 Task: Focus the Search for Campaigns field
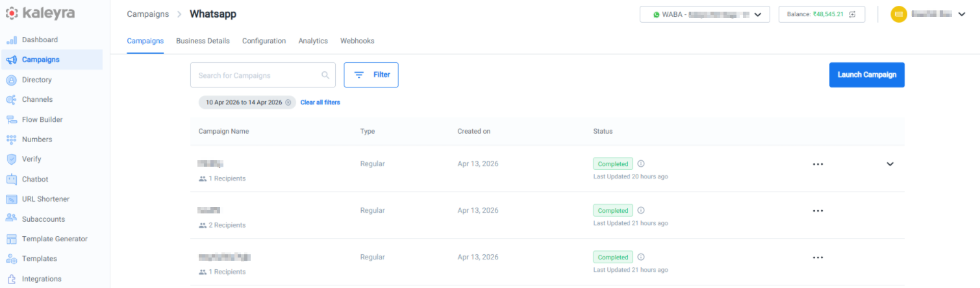coord(263,75)
